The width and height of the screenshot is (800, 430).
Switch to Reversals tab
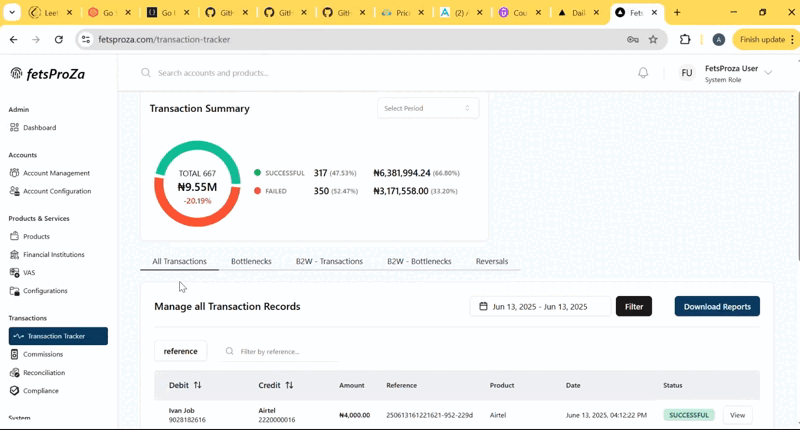point(492,261)
